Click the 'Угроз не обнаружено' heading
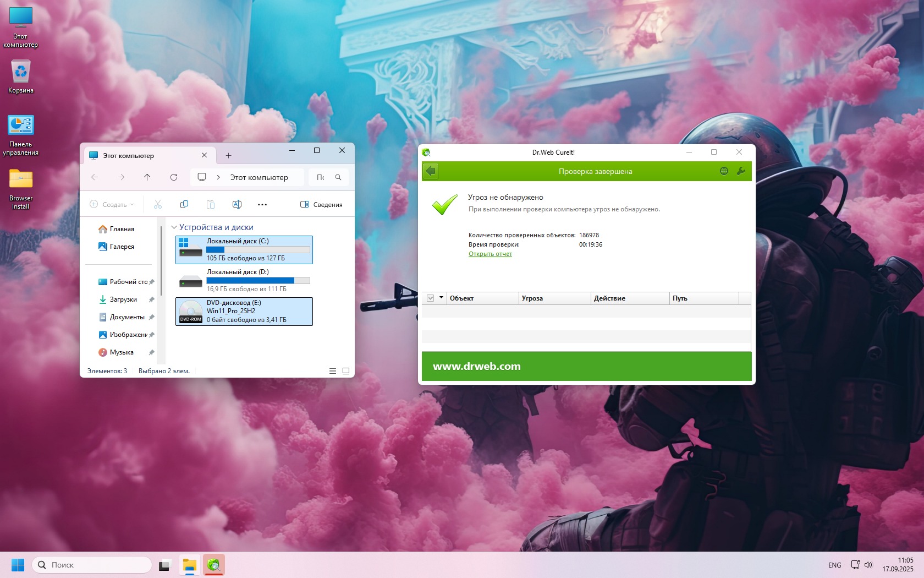924x578 pixels. point(505,197)
